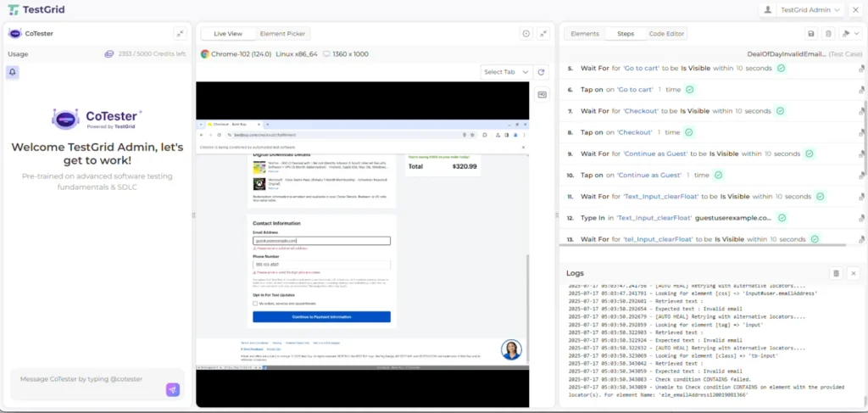
Task: Check the text updates opt-in checkbox
Action: 255,303
